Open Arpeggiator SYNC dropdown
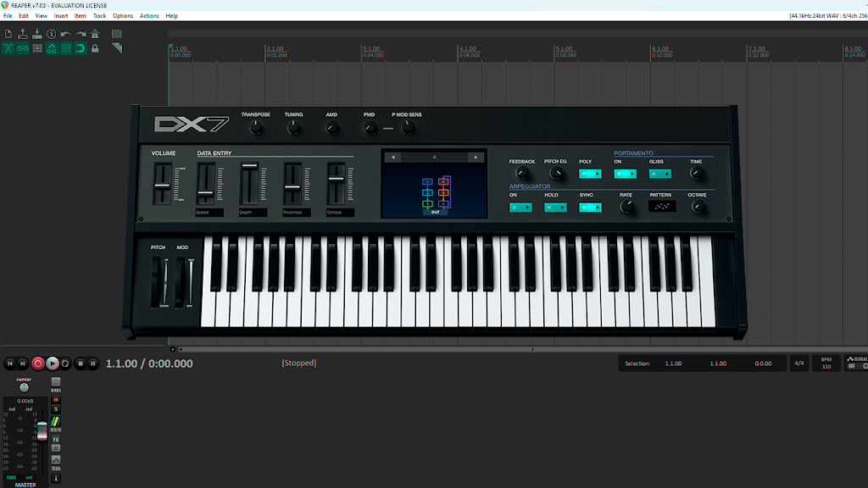The width and height of the screenshot is (868, 488). point(590,208)
